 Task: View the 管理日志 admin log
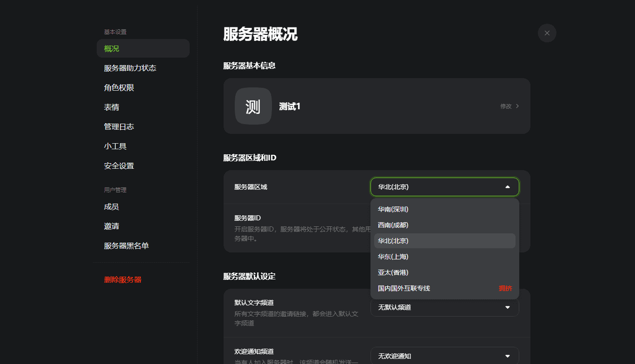pos(119,126)
